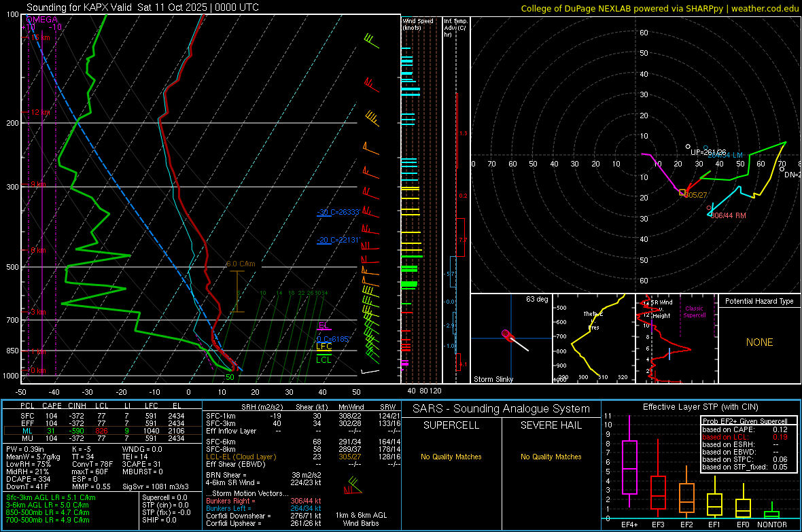Select the highlighted ML parcel row
Screen dimensions: 802x532
[103, 431]
